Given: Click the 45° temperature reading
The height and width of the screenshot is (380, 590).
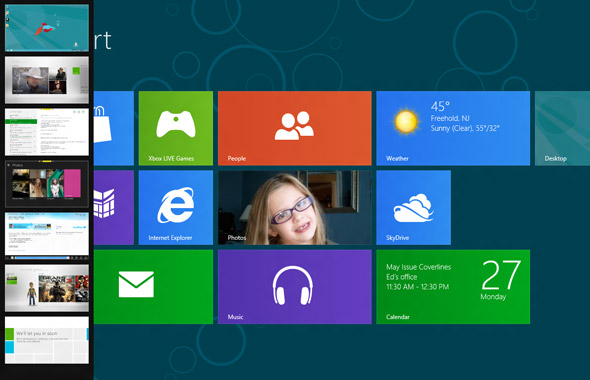Looking at the screenshot, I should pos(440,106).
